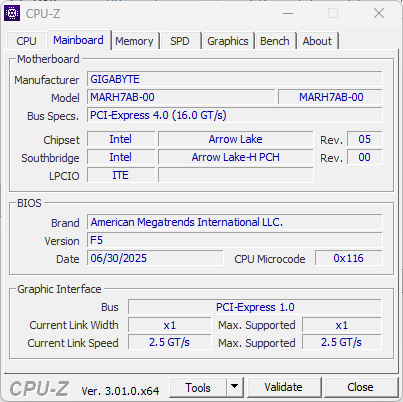
Task: Click the Bus Specs PCI-Express 4.0 field
Action: pyautogui.click(x=235, y=115)
